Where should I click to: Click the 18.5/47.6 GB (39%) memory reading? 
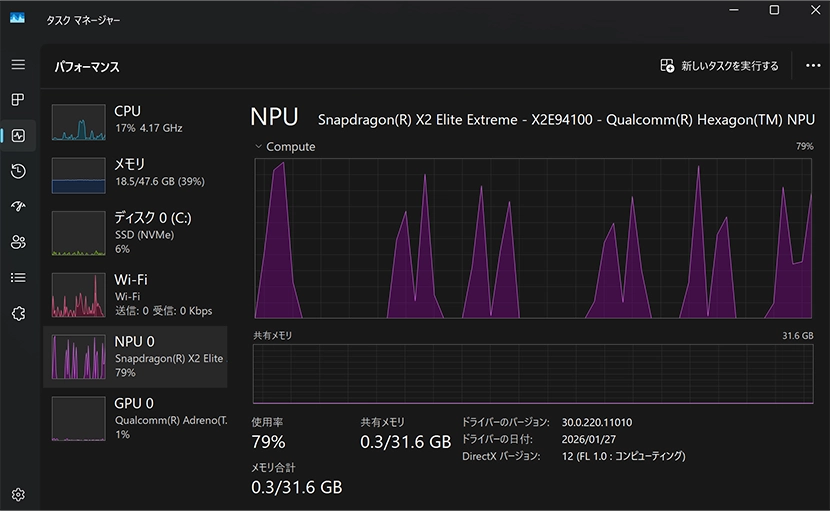[160, 182]
